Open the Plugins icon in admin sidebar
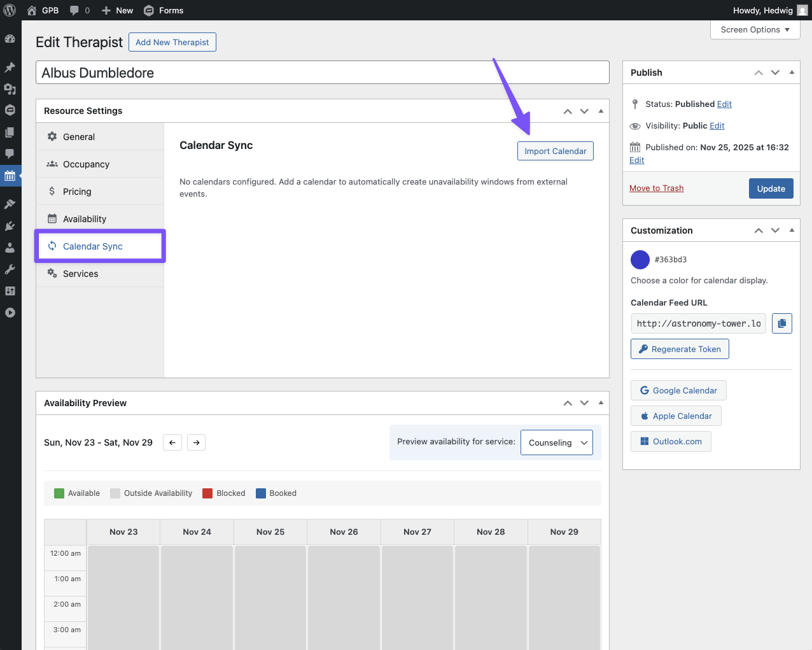Viewport: 812px width, 650px height. pos(10,226)
